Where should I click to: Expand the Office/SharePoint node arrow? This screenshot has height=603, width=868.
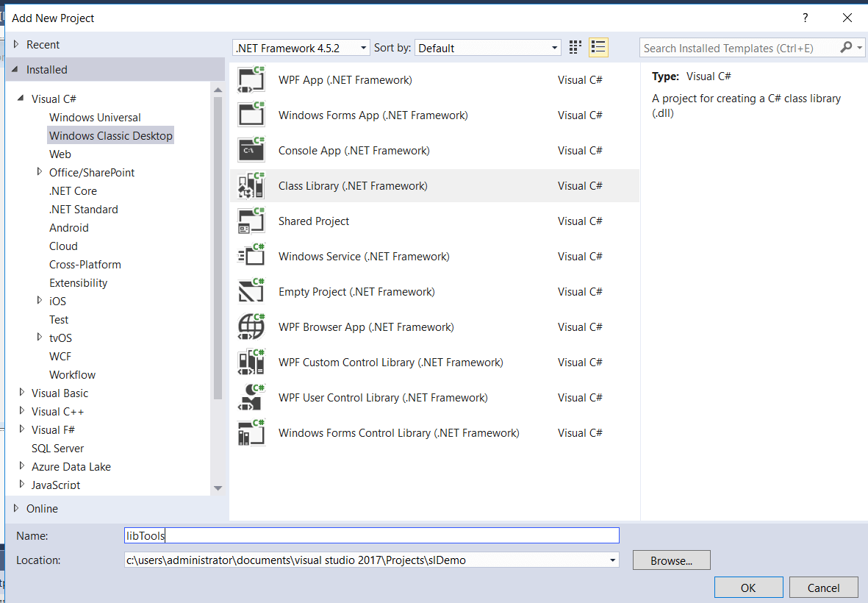(39, 171)
